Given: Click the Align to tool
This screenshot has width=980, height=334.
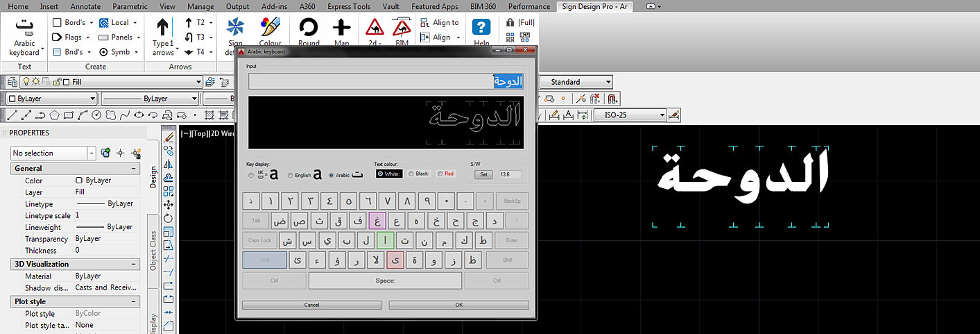Looking at the screenshot, I should click(x=440, y=23).
